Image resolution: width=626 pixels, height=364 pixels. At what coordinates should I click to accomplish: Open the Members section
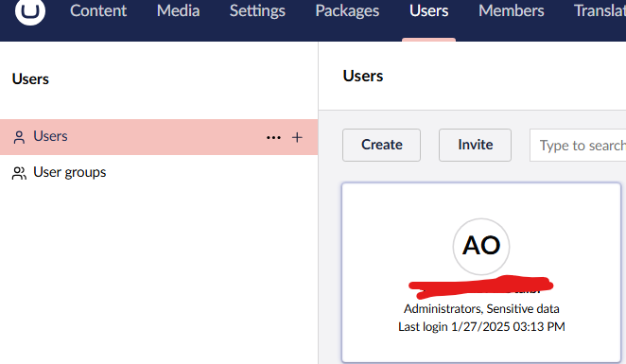[511, 10]
